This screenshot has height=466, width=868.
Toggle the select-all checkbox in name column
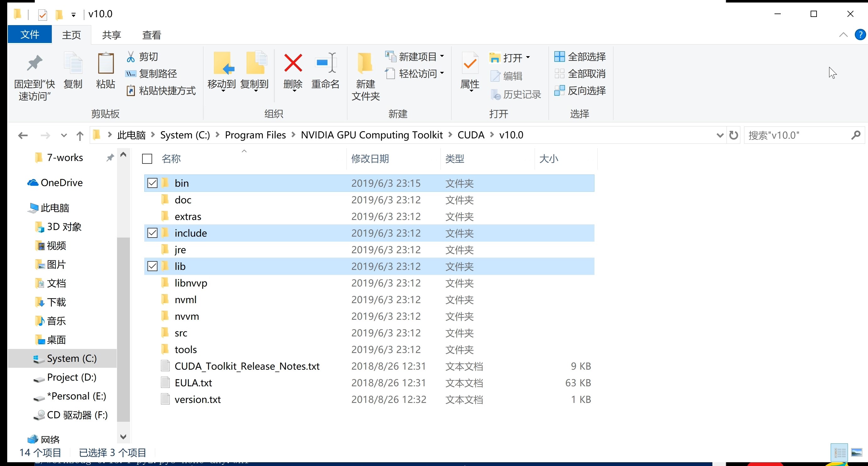click(x=147, y=158)
